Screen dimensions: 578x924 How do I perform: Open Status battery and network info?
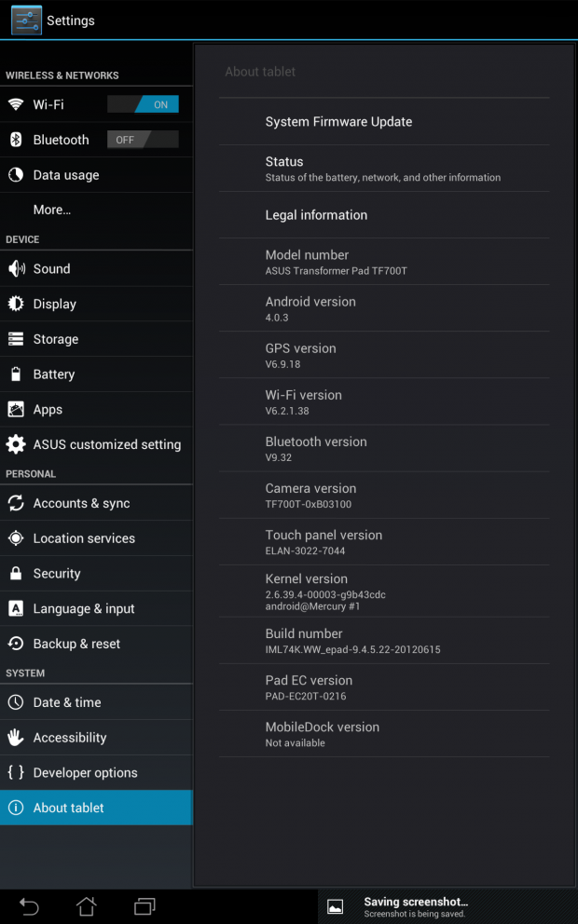[x=382, y=169]
